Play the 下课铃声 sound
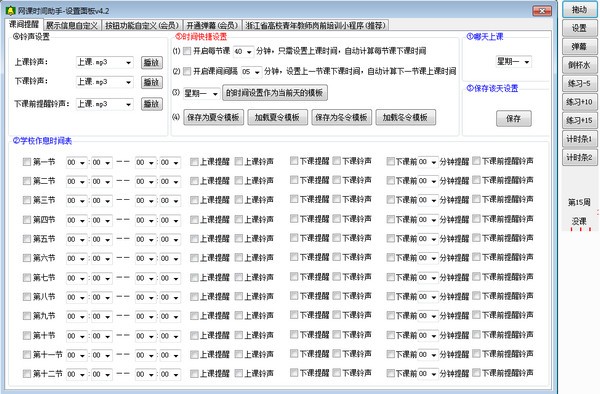600x394 pixels. (152, 83)
